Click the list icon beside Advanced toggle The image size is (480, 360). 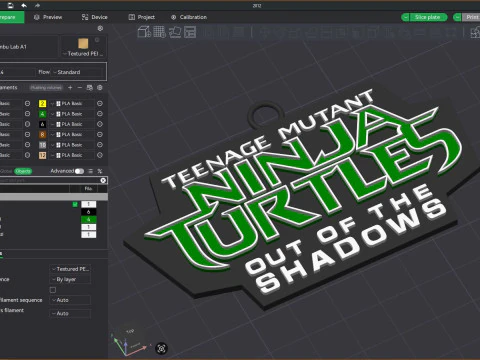click(90, 171)
